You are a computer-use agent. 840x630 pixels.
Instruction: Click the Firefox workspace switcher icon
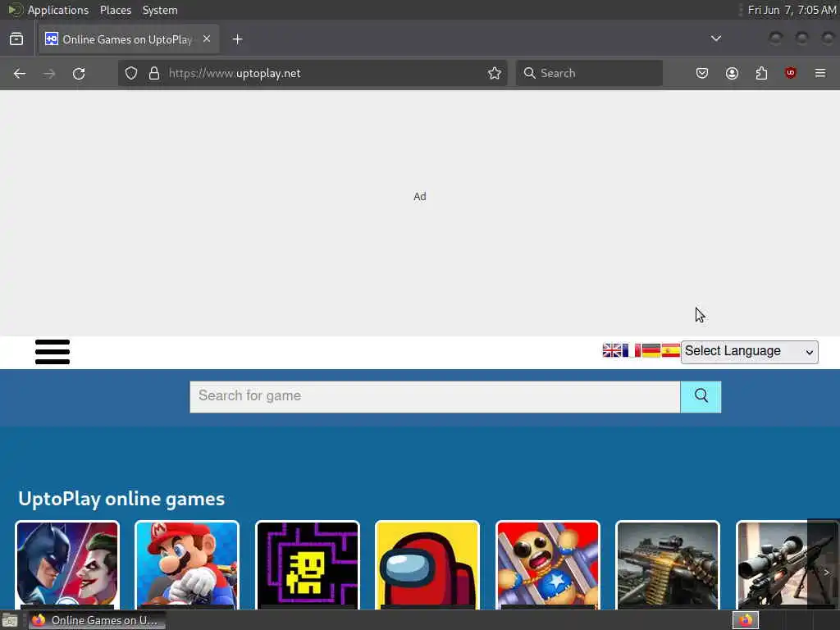[746, 620]
